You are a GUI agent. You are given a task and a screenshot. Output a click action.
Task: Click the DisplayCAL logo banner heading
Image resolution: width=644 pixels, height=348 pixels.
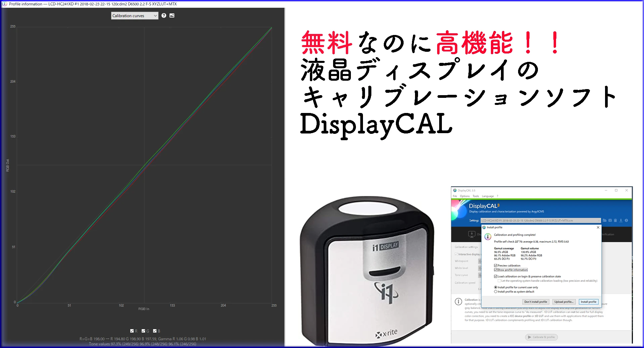click(484, 206)
